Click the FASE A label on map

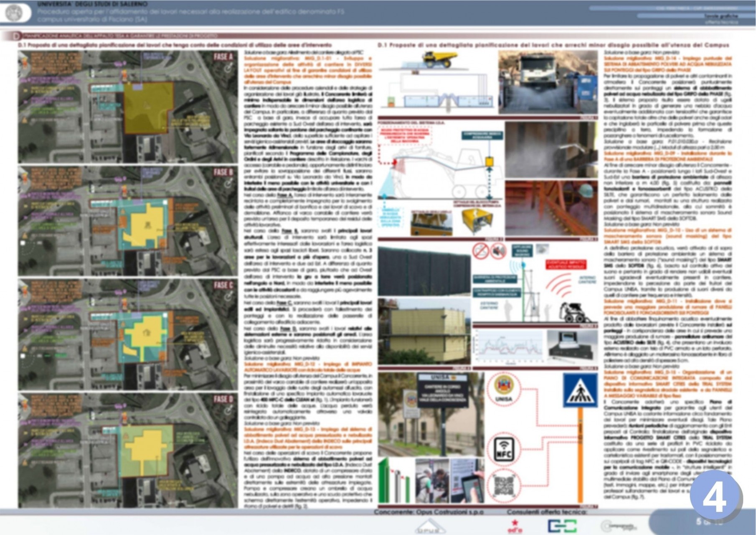pos(223,57)
